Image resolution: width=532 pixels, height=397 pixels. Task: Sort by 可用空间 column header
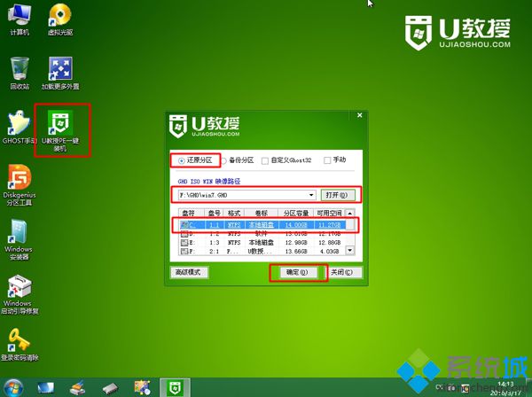tap(329, 214)
